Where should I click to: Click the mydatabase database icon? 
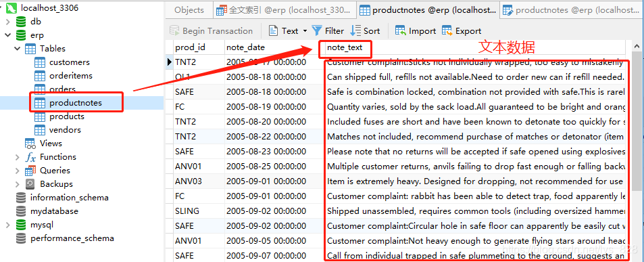click(x=22, y=211)
